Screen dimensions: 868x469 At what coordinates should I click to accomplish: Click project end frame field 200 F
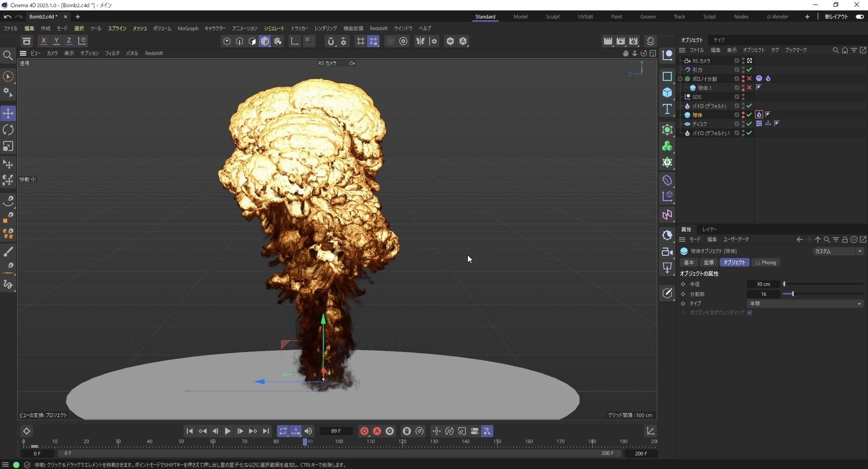(641, 454)
